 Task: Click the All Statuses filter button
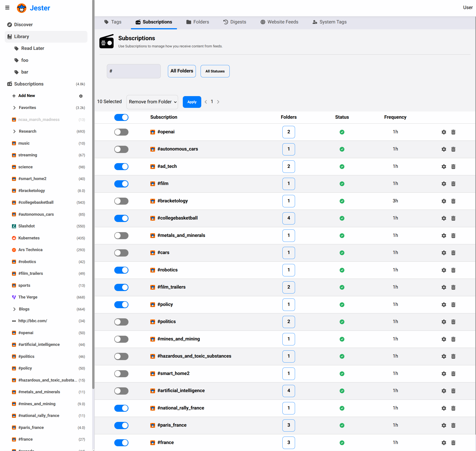215,71
